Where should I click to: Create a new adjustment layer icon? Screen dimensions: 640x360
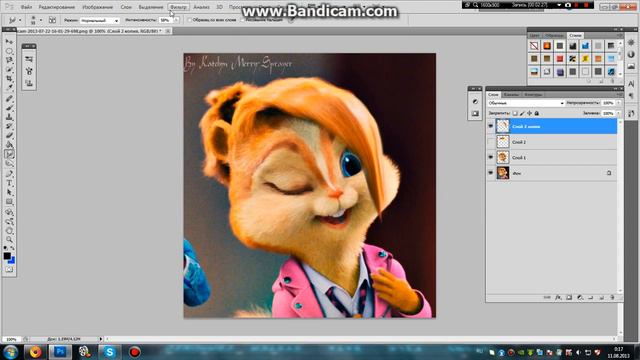[x=580, y=298]
